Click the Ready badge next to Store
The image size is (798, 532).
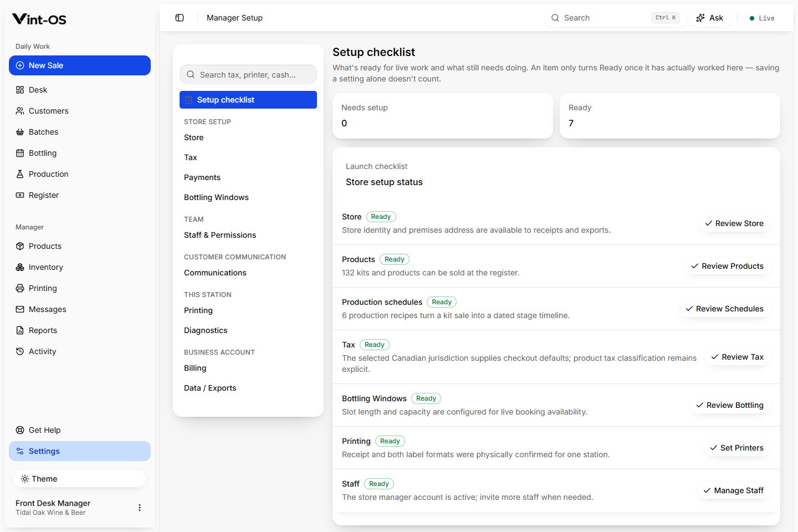(x=381, y=217)
